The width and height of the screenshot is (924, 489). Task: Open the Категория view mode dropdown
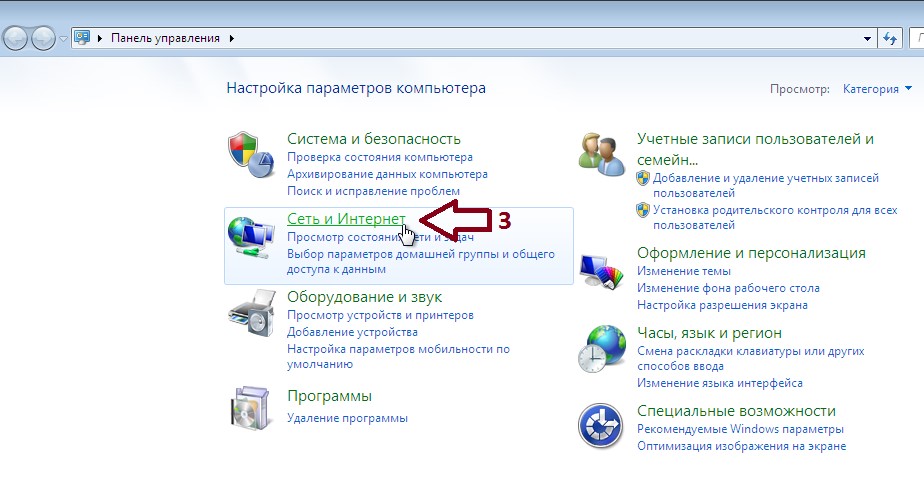pyautogui.click(x=877, y=89)
